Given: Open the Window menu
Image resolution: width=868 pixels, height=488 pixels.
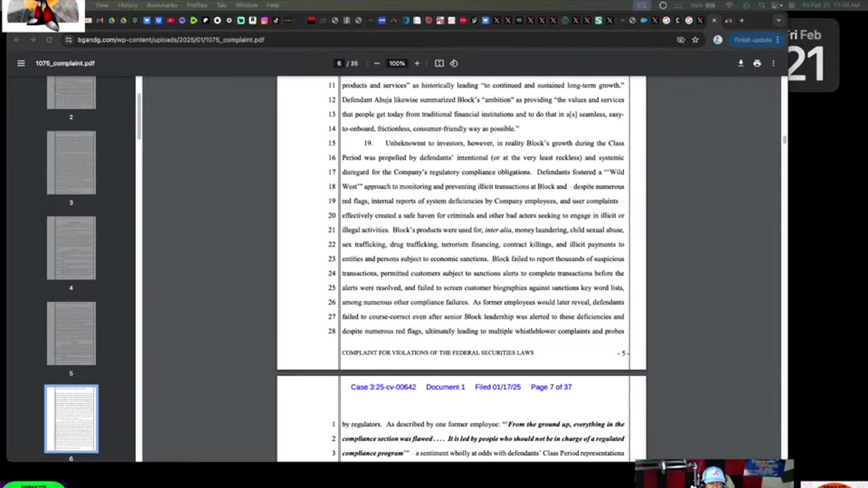Looking at the screenshot, I should (x=246, y=5).
